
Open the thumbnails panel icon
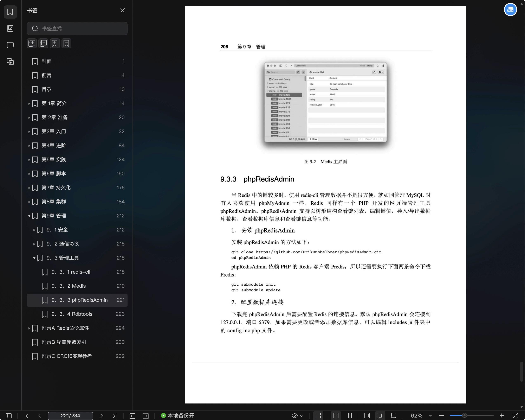pos(10,28)
